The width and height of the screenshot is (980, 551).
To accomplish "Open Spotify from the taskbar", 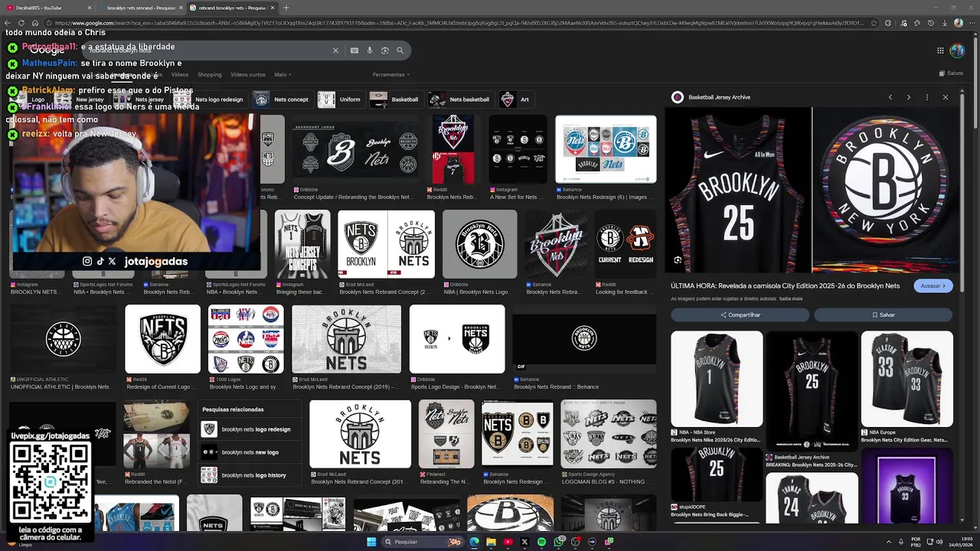I will point(541,542).
